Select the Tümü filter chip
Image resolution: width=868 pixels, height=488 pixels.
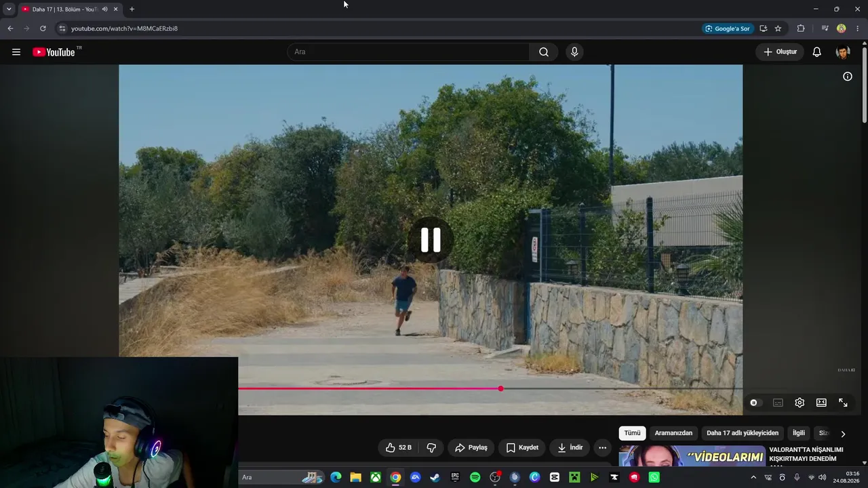click(632, 433)
